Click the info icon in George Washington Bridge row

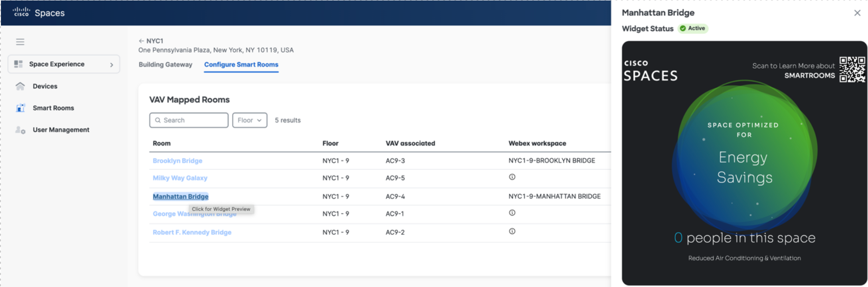[512, 213]
